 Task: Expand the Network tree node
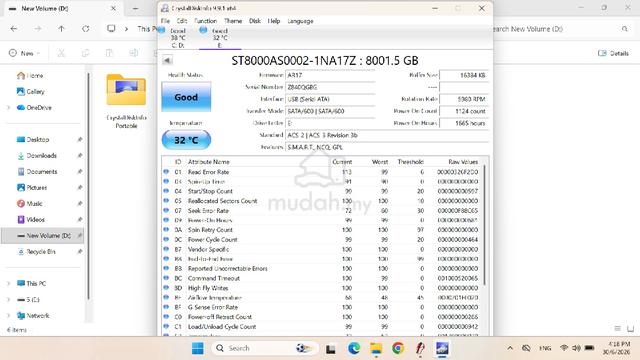click(9, 316)
